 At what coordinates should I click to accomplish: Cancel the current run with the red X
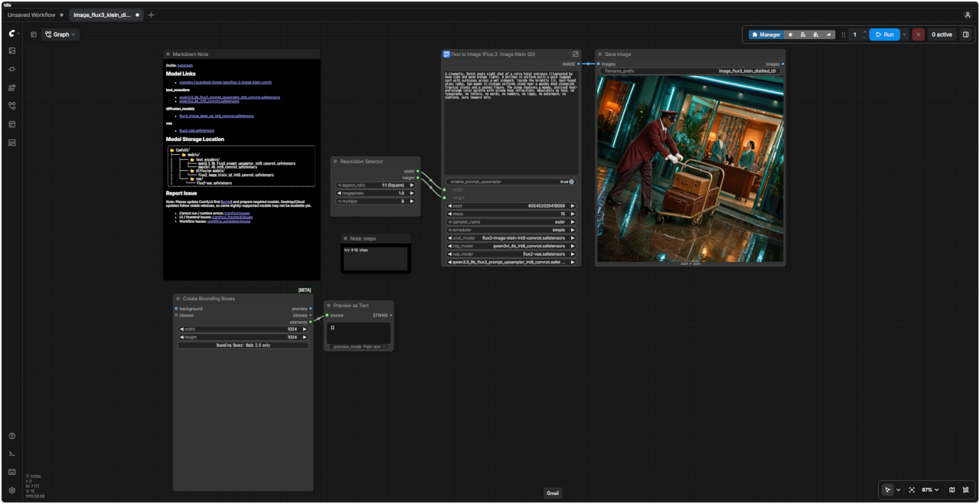point(919,34)
